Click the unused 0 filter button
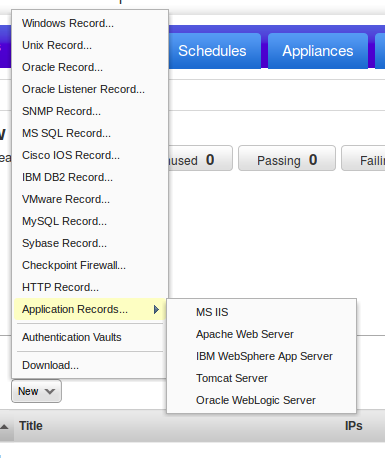The width and height of the screenshot is (385, 458). pyautogui.click(x=200, y=158)
